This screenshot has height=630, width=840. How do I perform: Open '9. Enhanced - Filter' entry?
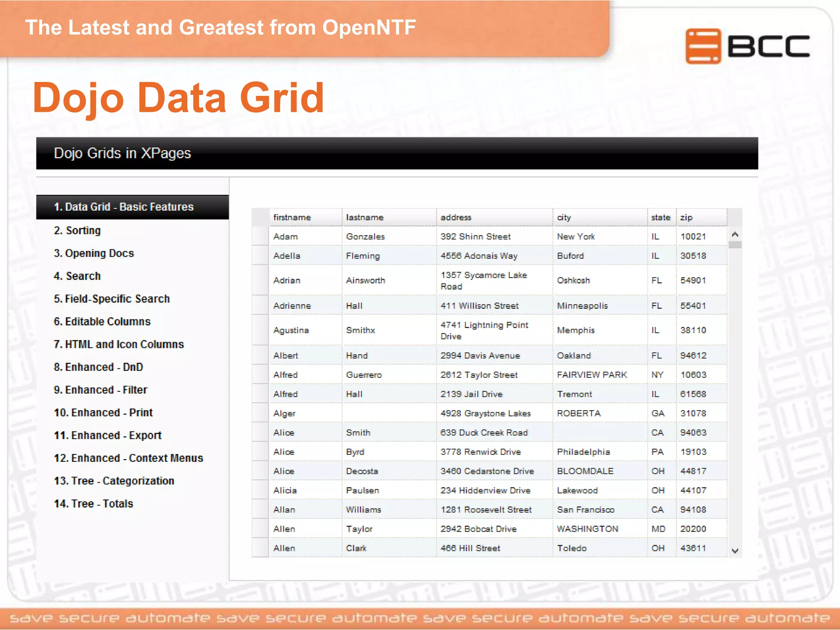pyautogui.click(x=100, y=390)
